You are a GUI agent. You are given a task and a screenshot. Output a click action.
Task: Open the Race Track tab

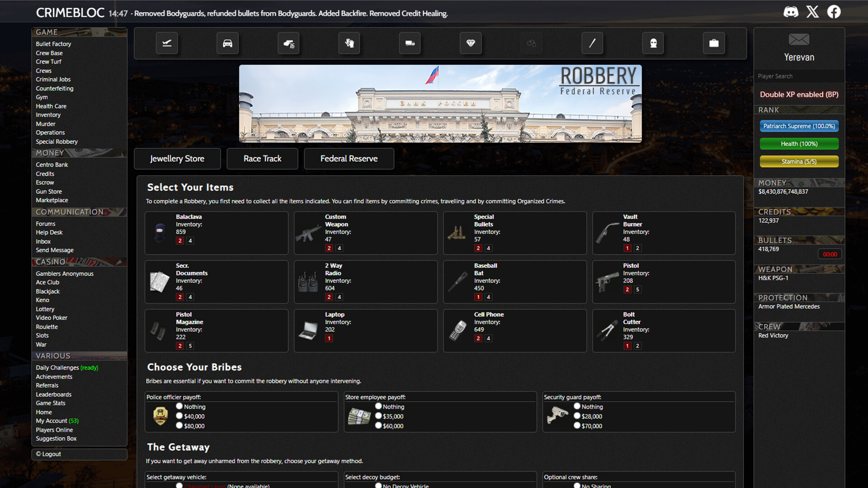coord(262,159)
